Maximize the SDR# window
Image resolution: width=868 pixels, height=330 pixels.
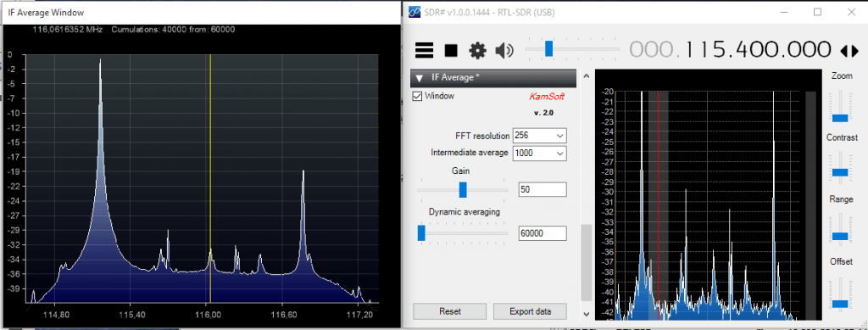click(817, 12)
